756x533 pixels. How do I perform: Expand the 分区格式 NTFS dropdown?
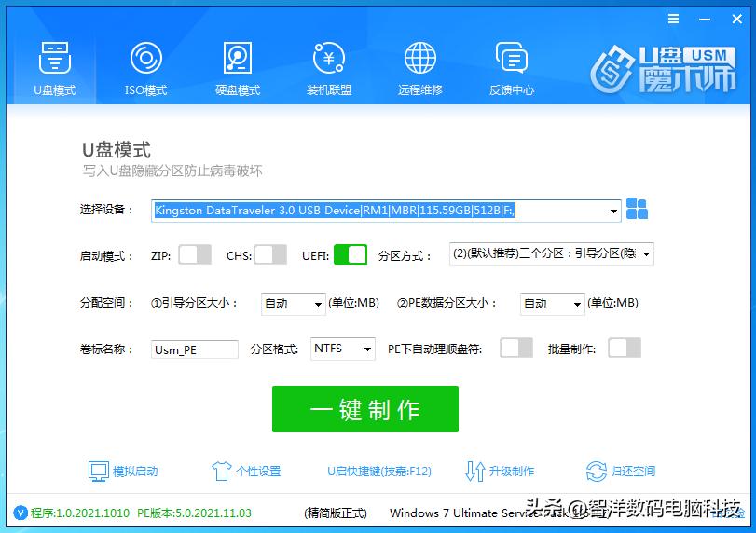click(x=342, y=348)
